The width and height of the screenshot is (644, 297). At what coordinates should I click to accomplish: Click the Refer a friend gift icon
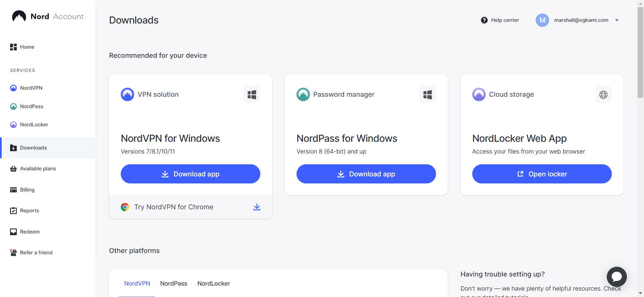pyautogui.click(x=13, y=253)
